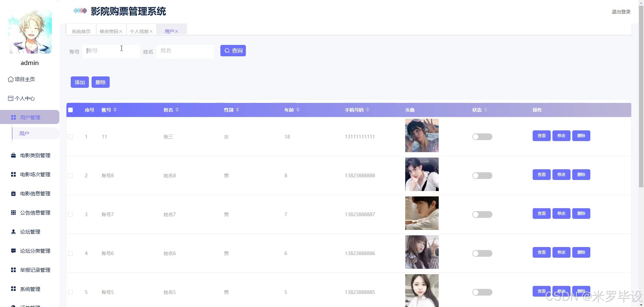
Task: Sort by the 性别 column arrows
Action: [237, 110]
